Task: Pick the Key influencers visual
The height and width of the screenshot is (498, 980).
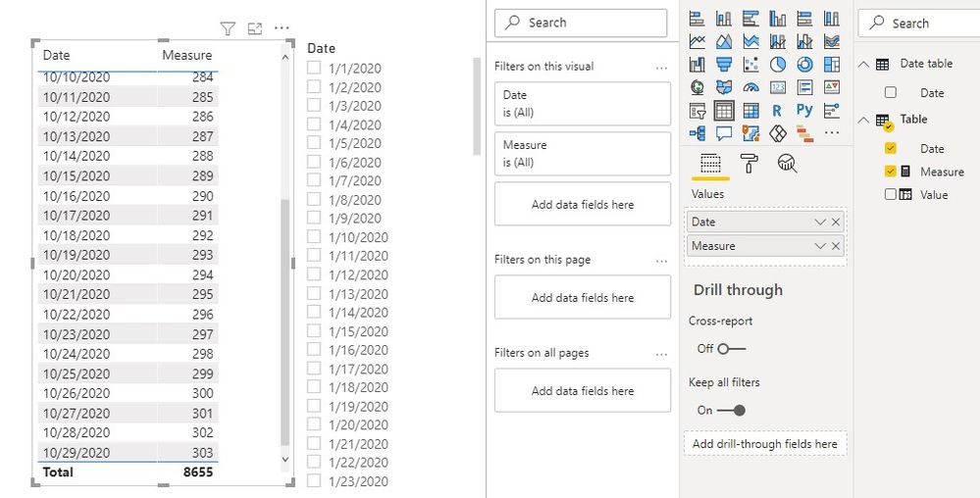Action: coord(831,111)
